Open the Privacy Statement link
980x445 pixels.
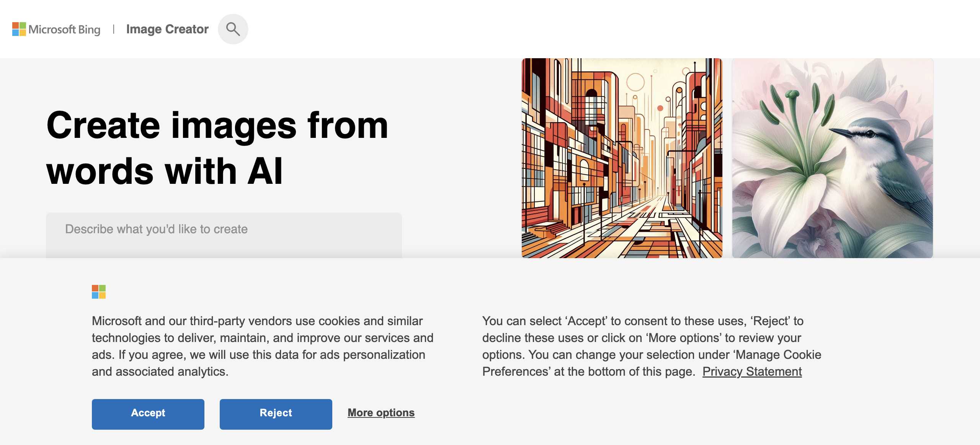(752, 371)
